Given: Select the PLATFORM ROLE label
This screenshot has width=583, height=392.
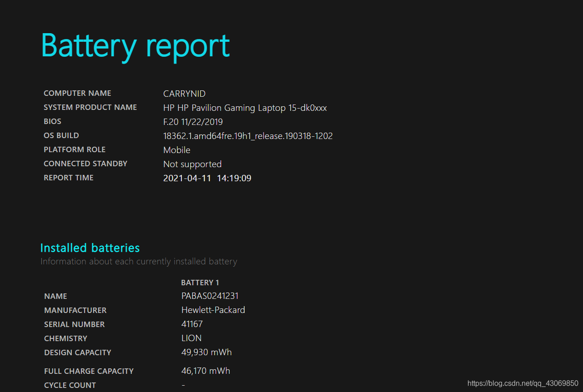Looking at the screenshot, I should pyautogui.click(x=75, y=149).
